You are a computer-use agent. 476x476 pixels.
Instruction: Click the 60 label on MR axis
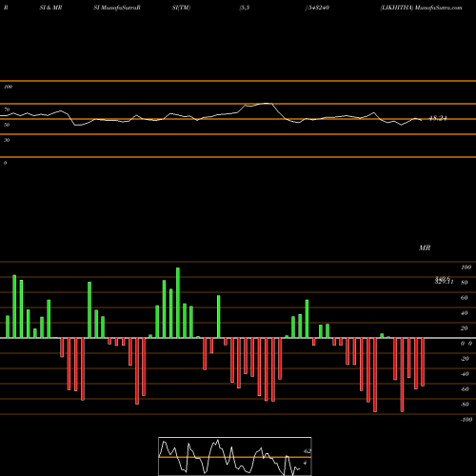point(465,298)
